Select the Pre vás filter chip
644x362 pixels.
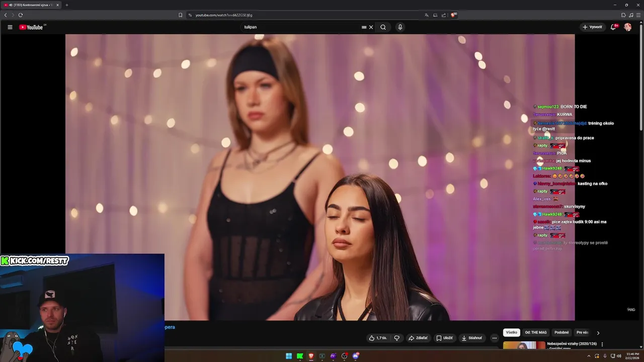(582, 332)
